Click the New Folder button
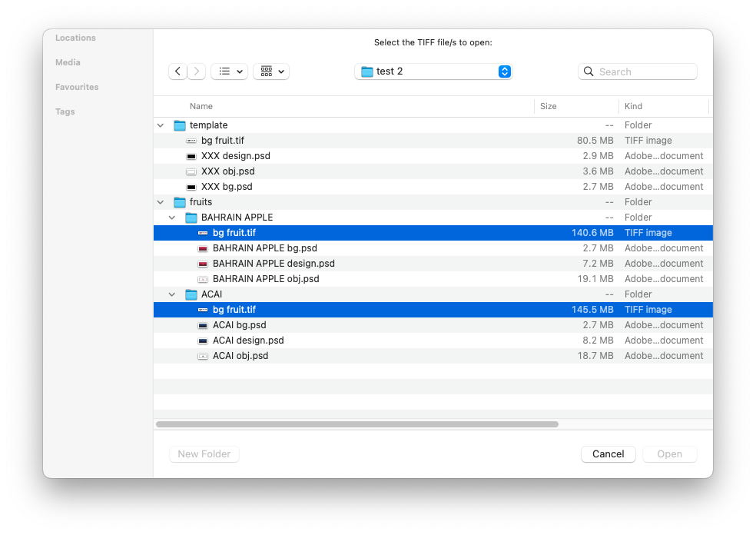The height and width of the screenshot is (535, 756). (x=204, y=454)
